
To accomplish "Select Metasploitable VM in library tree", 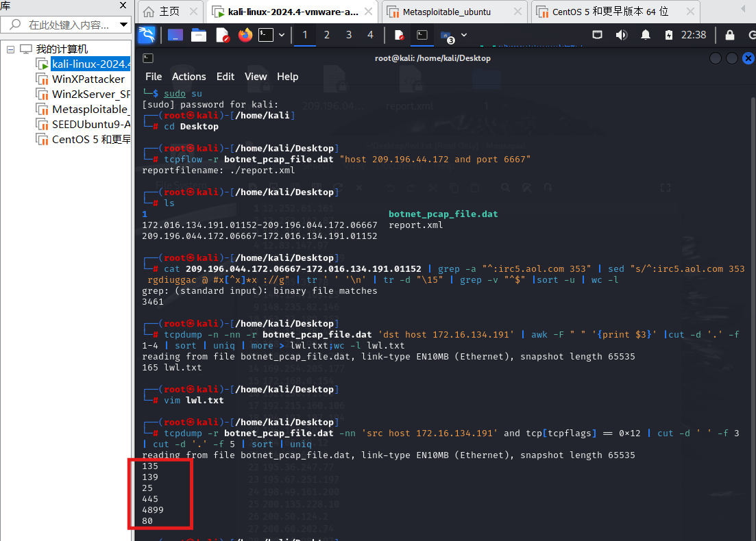I will click(x=90, y=110).
